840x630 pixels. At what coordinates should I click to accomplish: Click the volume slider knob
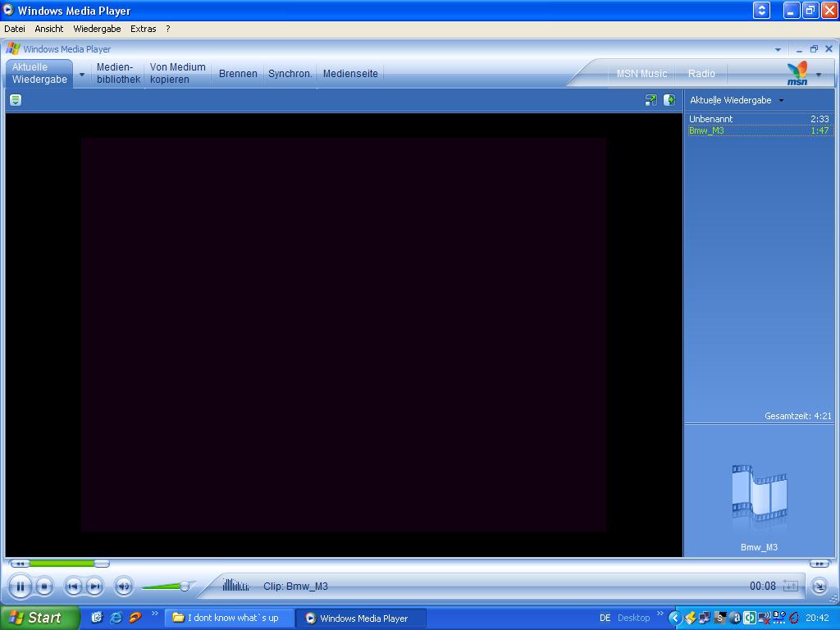pos(185,586)
